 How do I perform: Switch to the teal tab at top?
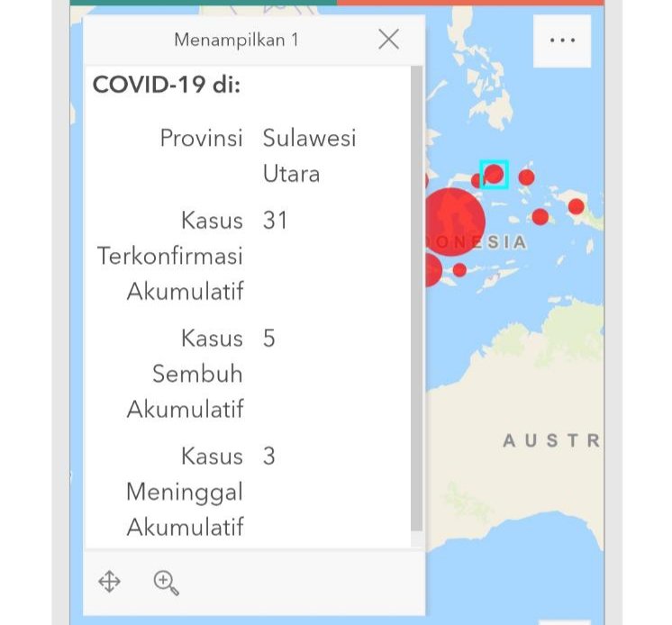204,3
